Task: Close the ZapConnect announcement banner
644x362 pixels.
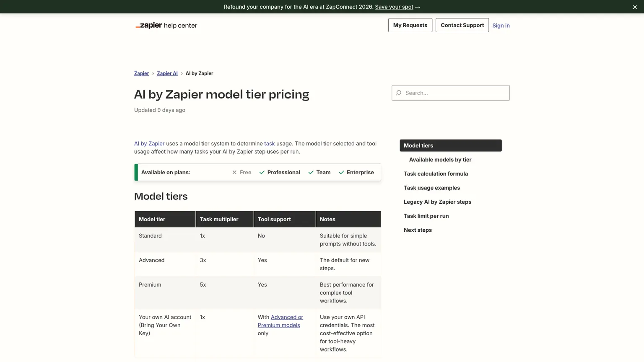Action: point(635,7)
